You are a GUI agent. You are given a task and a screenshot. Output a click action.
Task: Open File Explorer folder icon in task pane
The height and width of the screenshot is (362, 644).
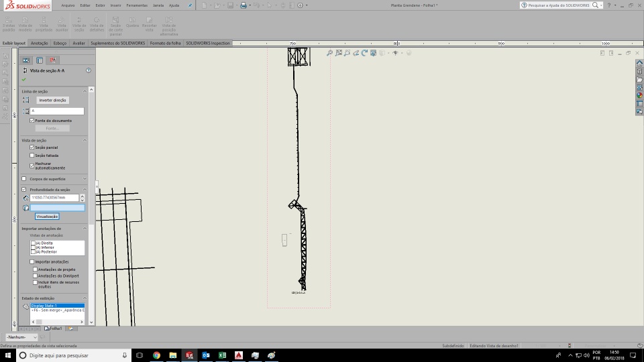point(639,79)
